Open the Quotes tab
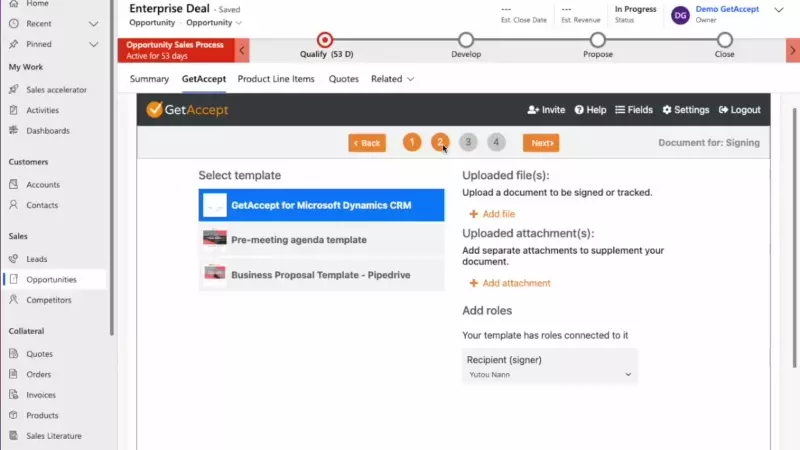Viewport: 800px width, 450px height. click(x=343, y=79)
